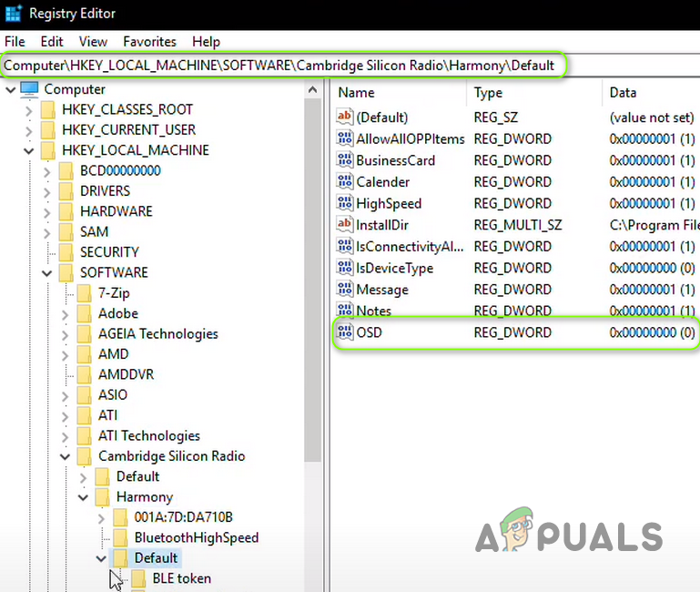Image resolution: width=700 pixels, height=592 pixels.
Task: Select the ATI Technologies key
Action: (x=148, y=435)
